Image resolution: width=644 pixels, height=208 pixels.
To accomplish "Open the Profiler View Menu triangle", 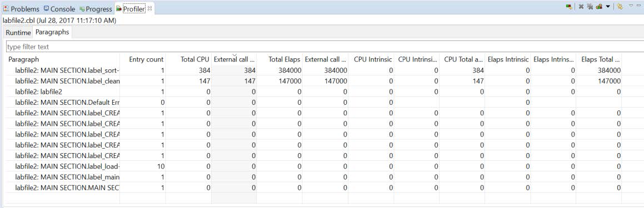I will (631, 6).
